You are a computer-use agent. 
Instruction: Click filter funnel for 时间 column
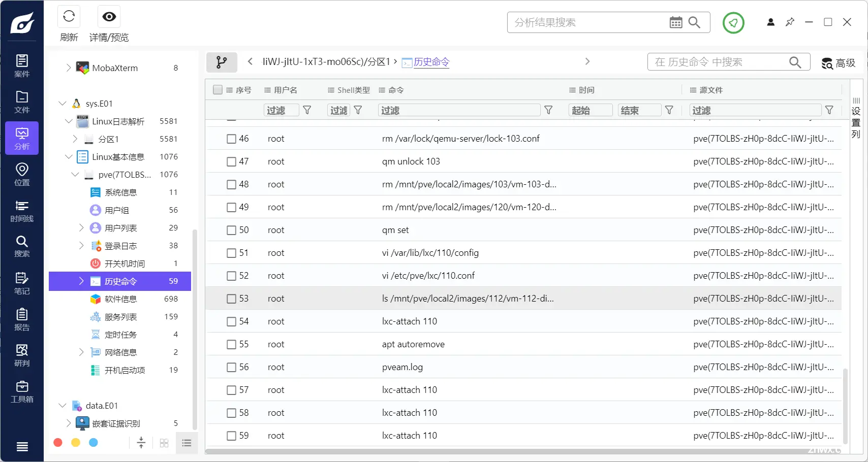coord(669,110)
